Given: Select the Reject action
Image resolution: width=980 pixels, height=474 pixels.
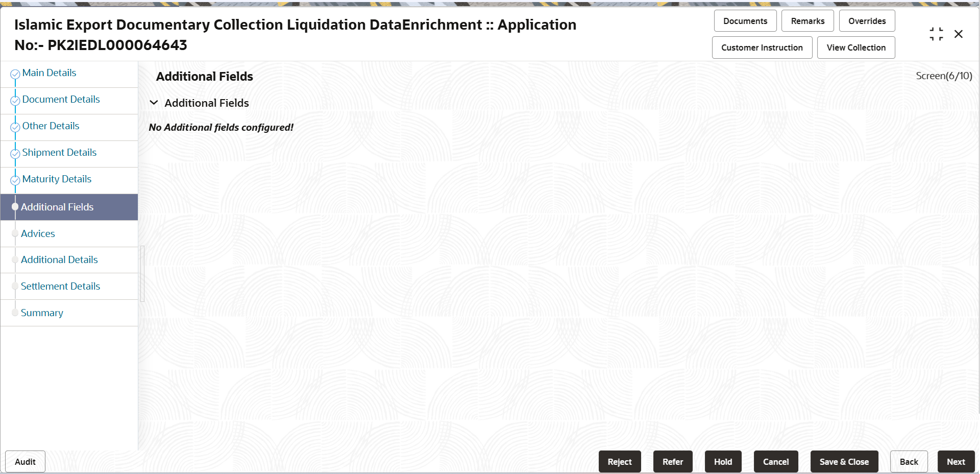Looking at the screenshot, I should point(619,461).
